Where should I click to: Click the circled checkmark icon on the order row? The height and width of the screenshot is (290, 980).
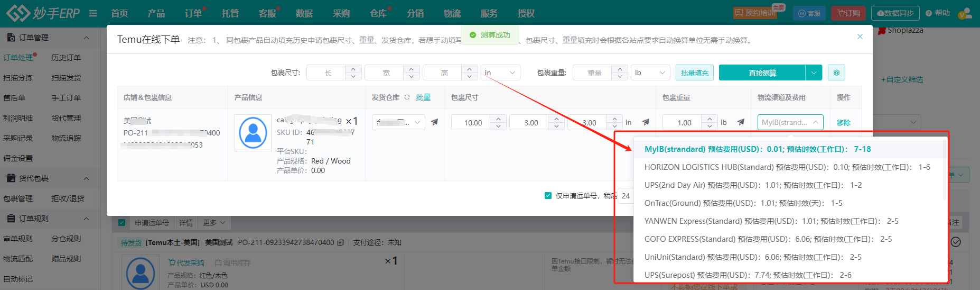pyautogui.click(x=956, y=242)
